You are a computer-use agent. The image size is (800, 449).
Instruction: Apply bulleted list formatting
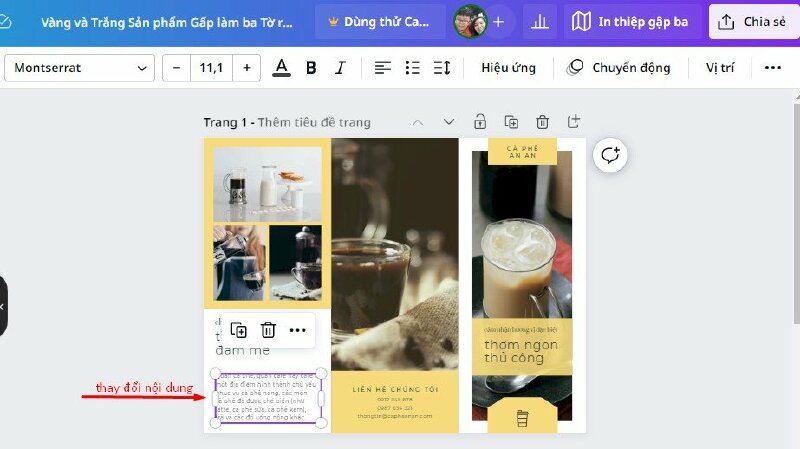pyautogui.click(x=413, y=68)
